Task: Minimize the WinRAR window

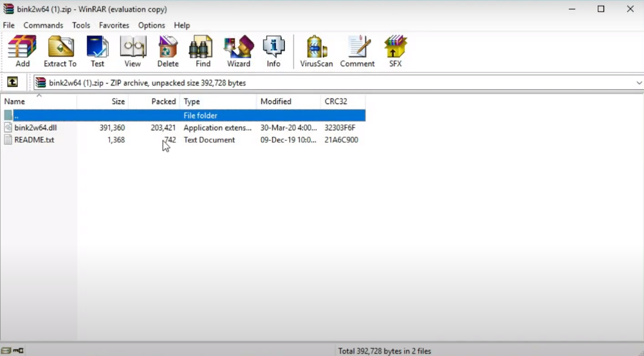Action: pyautogui.click(x=572, y=9)
